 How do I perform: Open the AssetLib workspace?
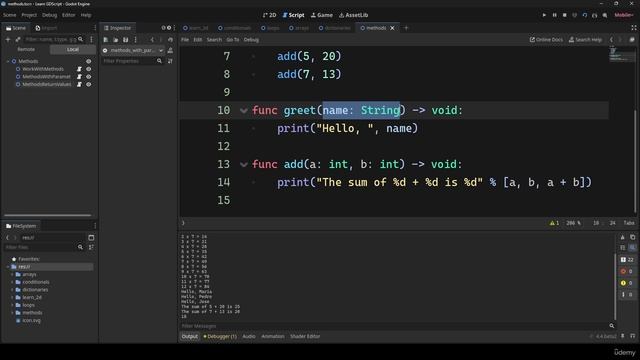pos(353,15)
